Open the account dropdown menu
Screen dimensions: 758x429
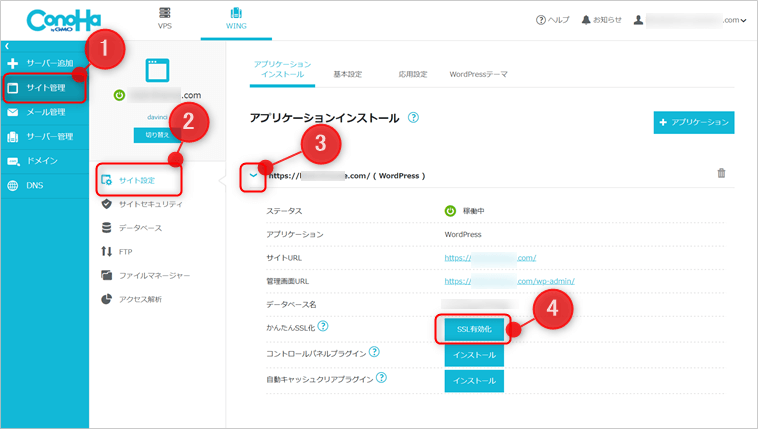tap(690, 19)
